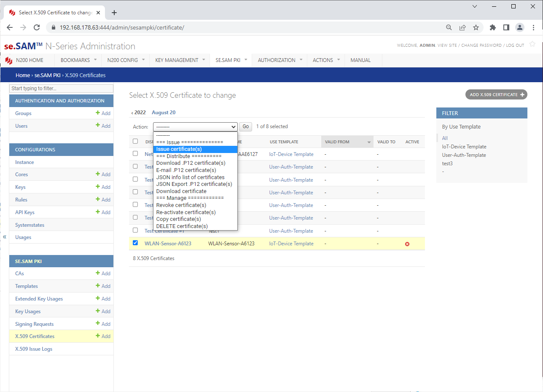Expand the SE.SAM PKI menu
This screenshot has height=392, width=543.
point(246,59)
